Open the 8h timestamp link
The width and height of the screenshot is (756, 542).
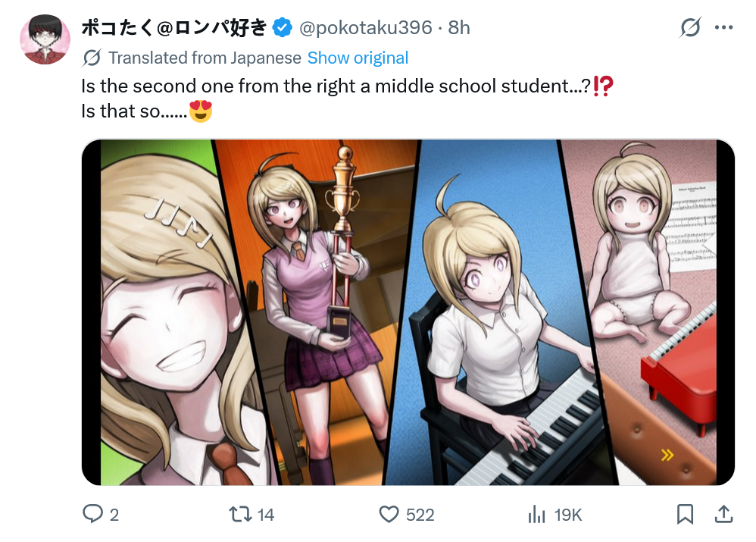459,27
